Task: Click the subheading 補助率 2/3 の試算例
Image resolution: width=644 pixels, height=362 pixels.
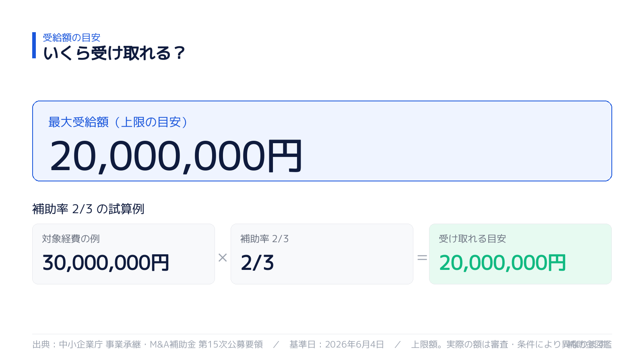Action: point(88,209)
